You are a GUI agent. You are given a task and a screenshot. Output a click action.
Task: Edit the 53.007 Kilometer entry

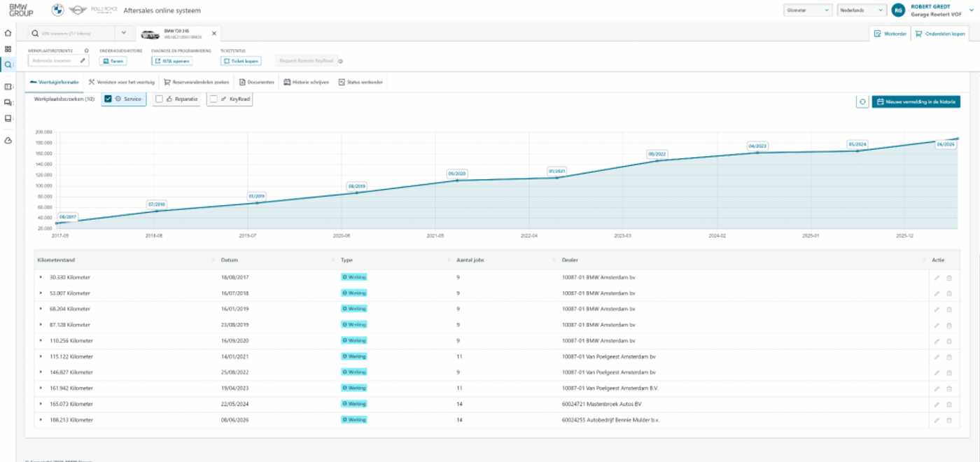pos(937,293)
